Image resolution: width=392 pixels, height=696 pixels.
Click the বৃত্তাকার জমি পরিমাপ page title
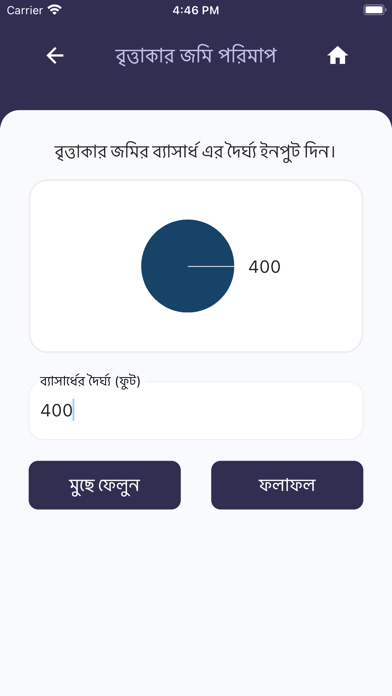point(196,56)
